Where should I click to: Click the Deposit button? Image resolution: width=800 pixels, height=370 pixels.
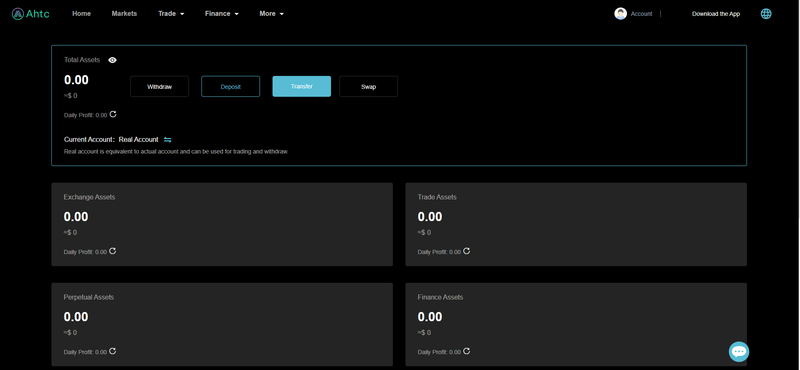coord(231,87)
